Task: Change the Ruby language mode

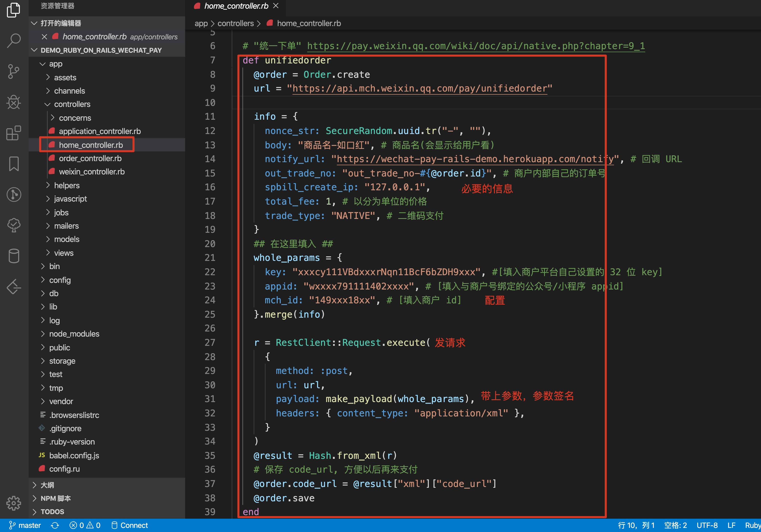Action: pyautogui.click(x=752, y=525)
